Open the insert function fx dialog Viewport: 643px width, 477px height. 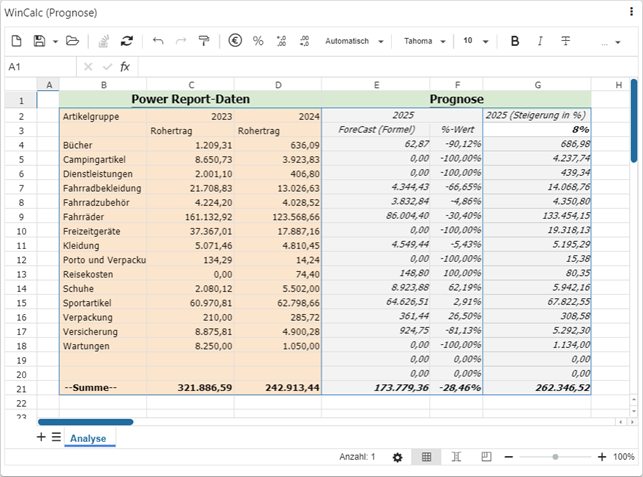coord(125,66)
